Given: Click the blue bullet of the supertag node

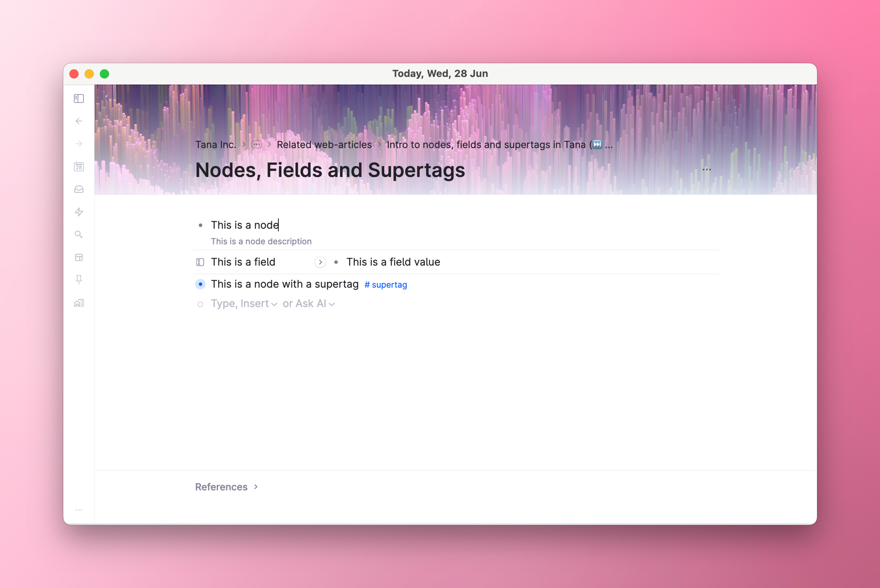Looking at the screenshot, I should tap(200, 284).
